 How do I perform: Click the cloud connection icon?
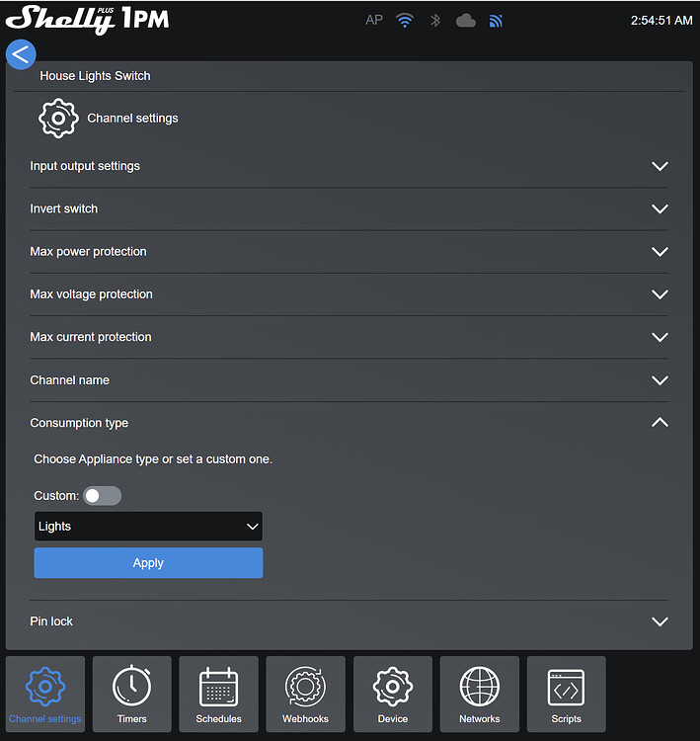pos(466,21)
